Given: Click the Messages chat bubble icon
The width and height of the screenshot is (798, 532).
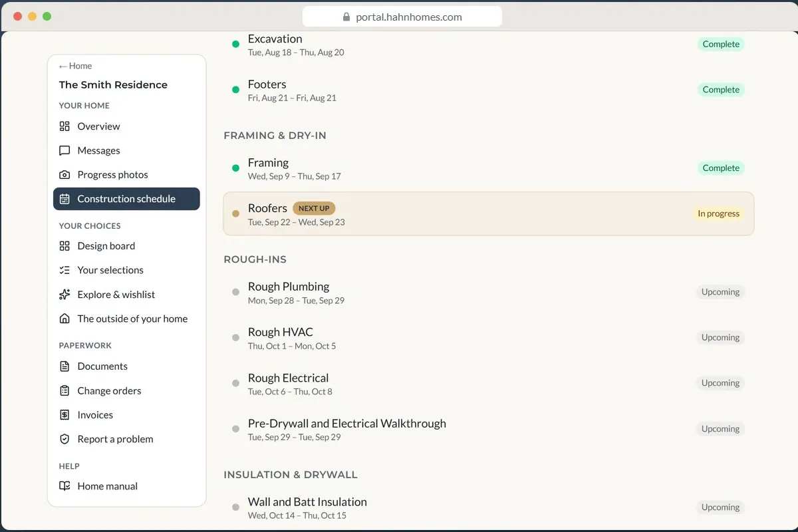Looking at the screenshot, I should (x=65, y=150).
